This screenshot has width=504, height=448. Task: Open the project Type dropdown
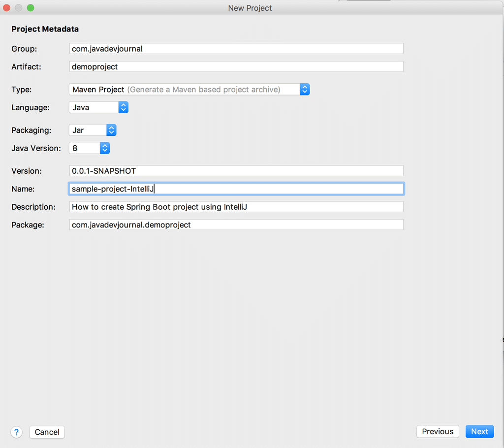coord(189,90)
